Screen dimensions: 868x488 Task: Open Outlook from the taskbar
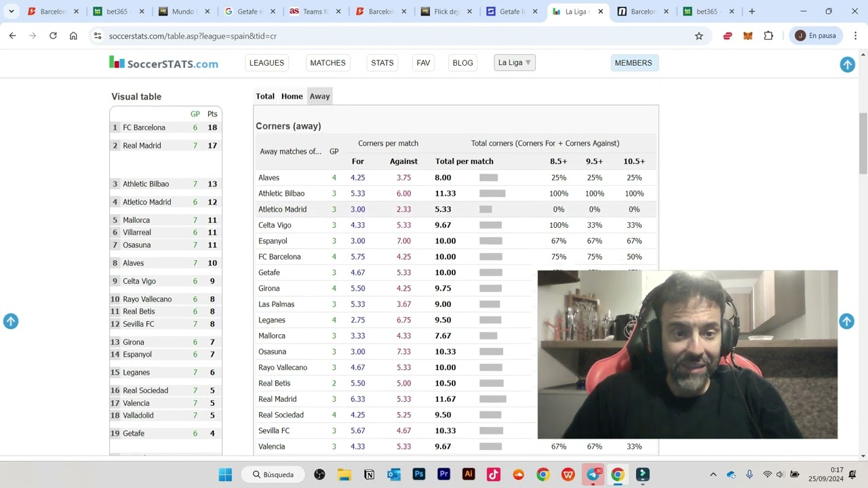[x=394, y=474]
